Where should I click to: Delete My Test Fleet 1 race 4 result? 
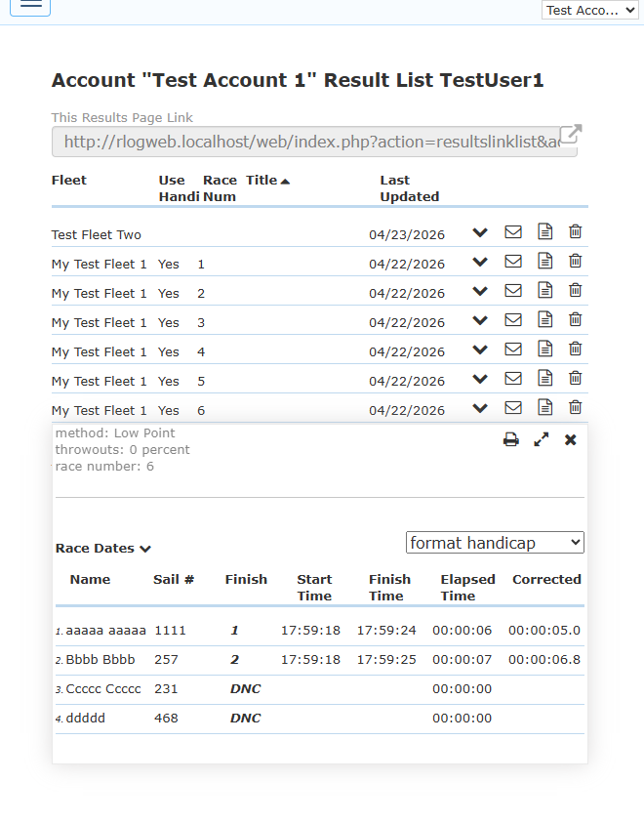coord(576,350)
